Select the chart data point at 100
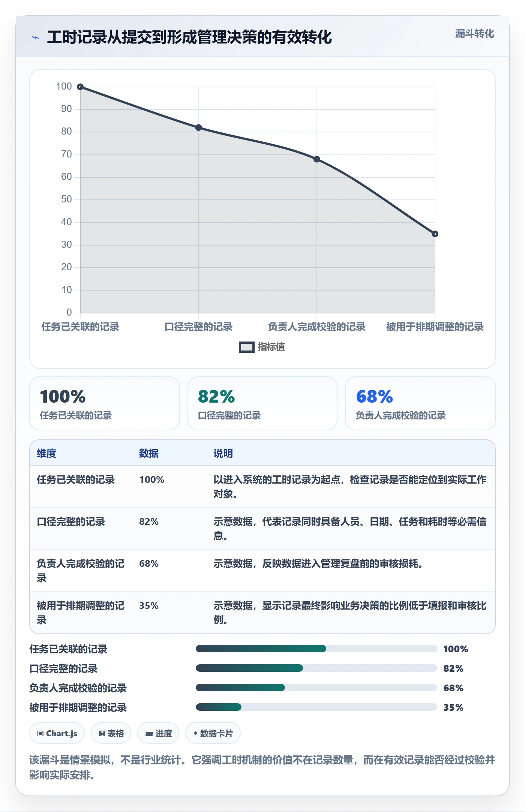This screenshot has height=812, width=525. point(80,87)
